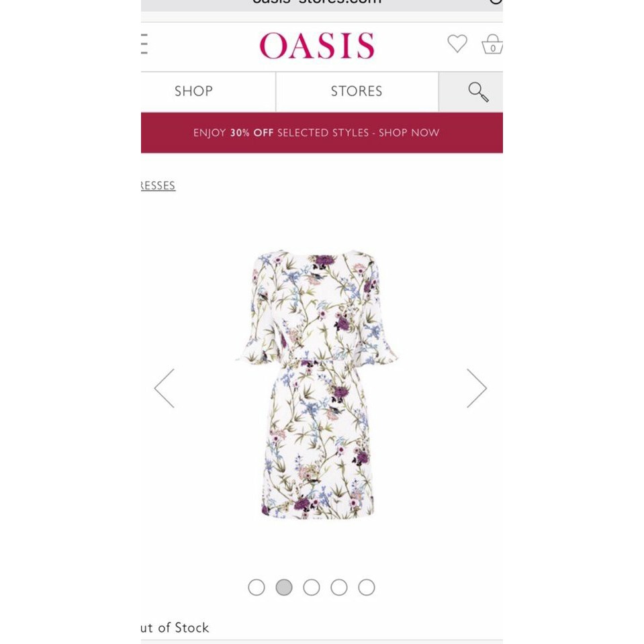Tap the Out of Stock label

tap(175, 628)
